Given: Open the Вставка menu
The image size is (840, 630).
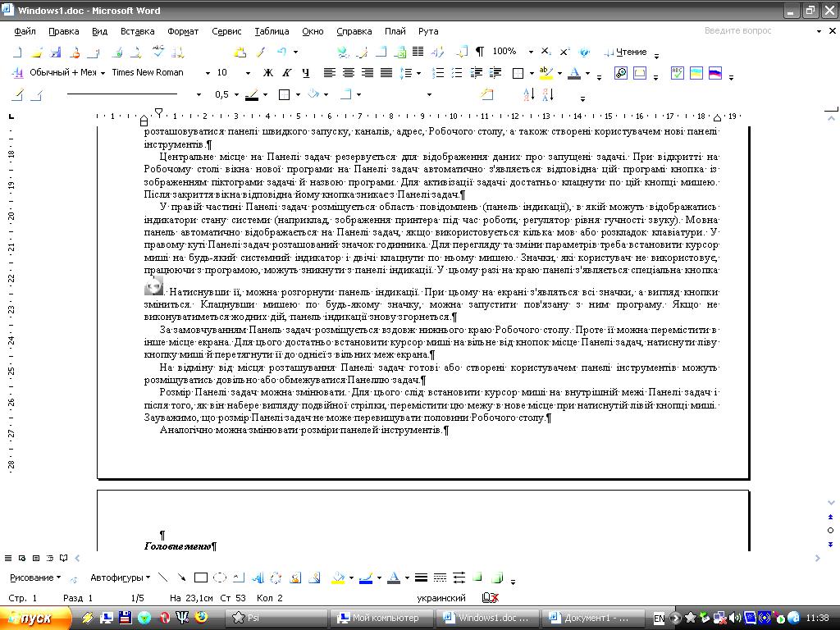Looking at the screenshot, I should point(137,31).
